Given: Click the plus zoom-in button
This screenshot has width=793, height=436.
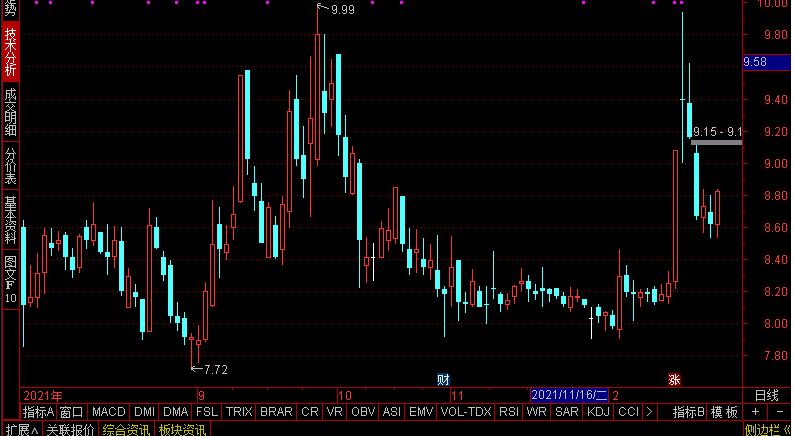Looking at the screenshot, I should point(755,412).
